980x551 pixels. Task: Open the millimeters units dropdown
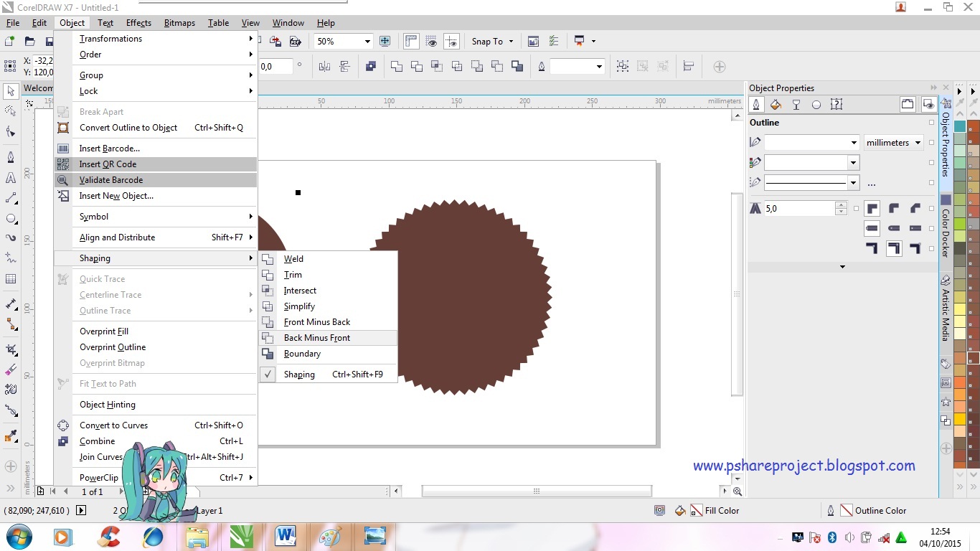click(892, 143)
